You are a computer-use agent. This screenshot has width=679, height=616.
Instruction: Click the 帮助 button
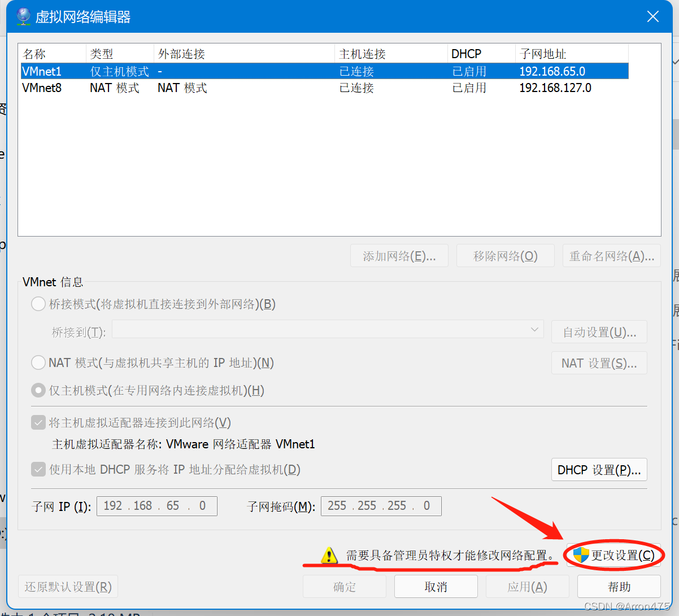[619, 587]
